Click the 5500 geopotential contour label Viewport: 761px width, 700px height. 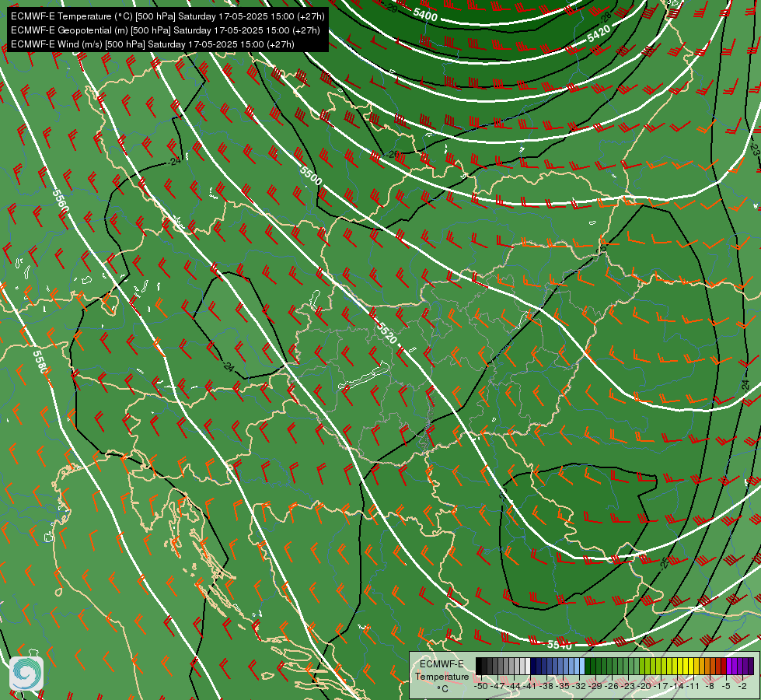[311, 175]
